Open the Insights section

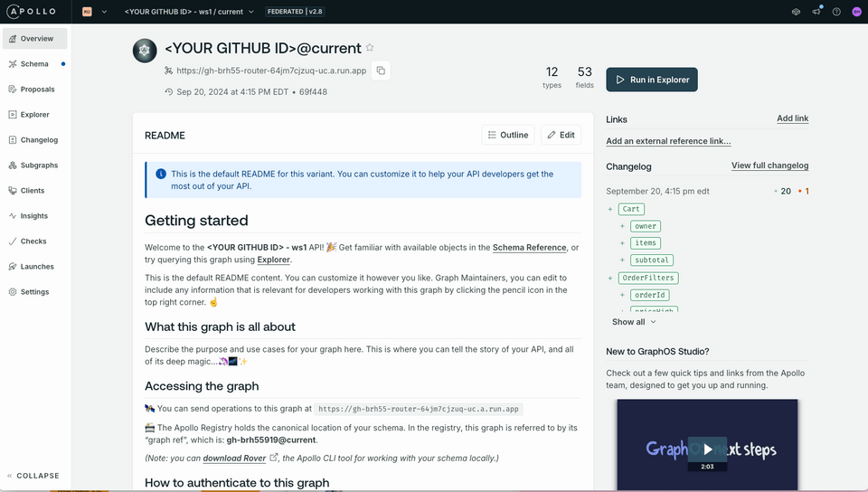(35, 216)
